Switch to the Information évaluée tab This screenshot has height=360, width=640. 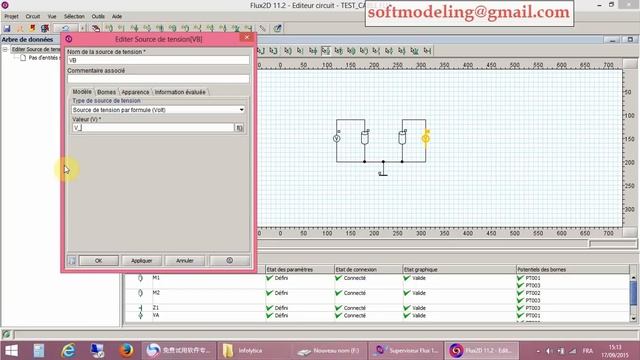pos(180,92)
